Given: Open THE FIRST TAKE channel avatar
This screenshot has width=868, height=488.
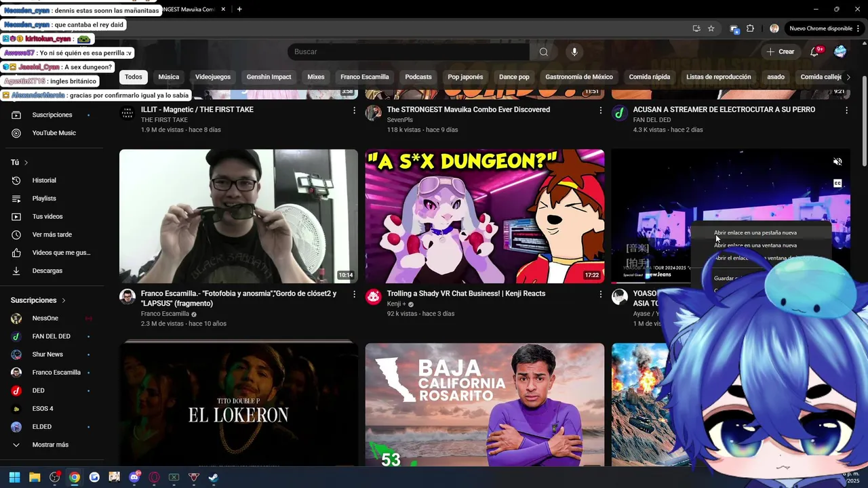Looking at the screenshot, I should coord(127,113).
